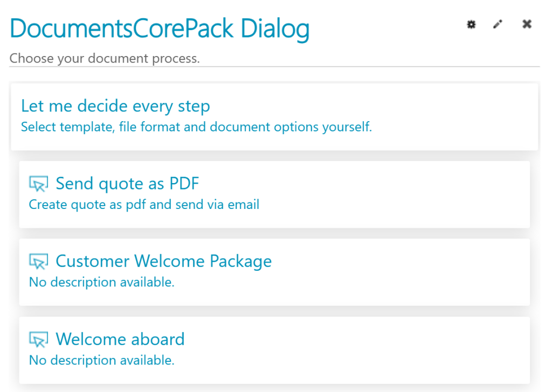The image size is (552, 392).
Task: Choose the Customer Welcome Package process
Action: (163, 262)
